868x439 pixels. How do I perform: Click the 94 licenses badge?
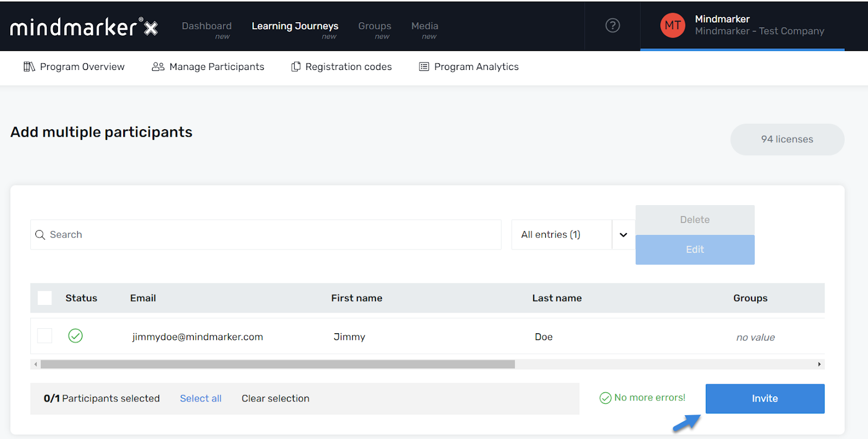(787, 139)
